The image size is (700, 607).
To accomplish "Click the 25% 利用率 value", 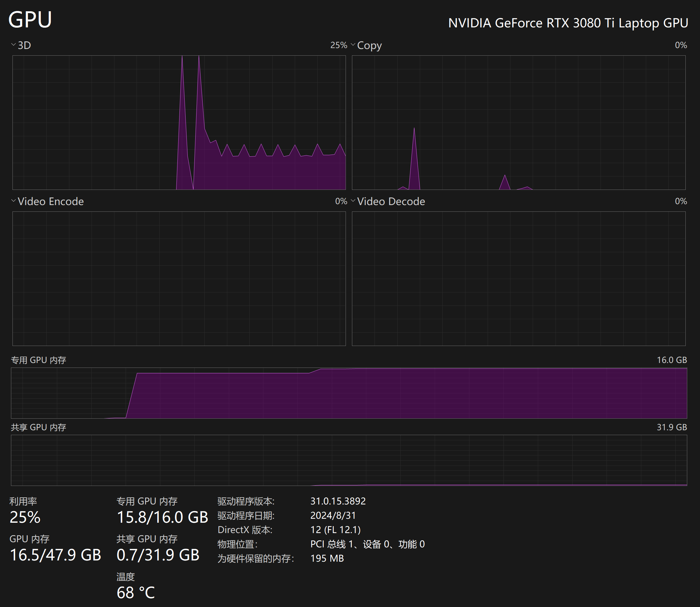I will pos(25,517).
